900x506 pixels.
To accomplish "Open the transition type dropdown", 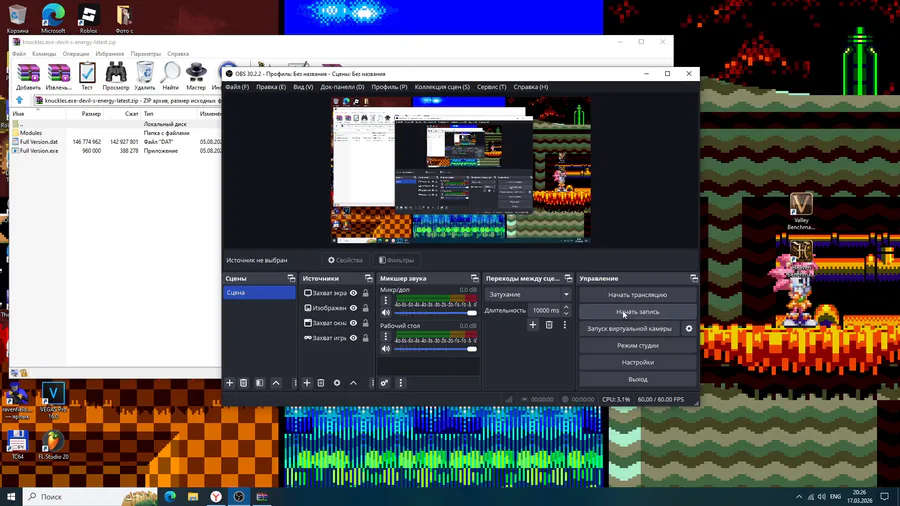I will (x=528, y=294).
